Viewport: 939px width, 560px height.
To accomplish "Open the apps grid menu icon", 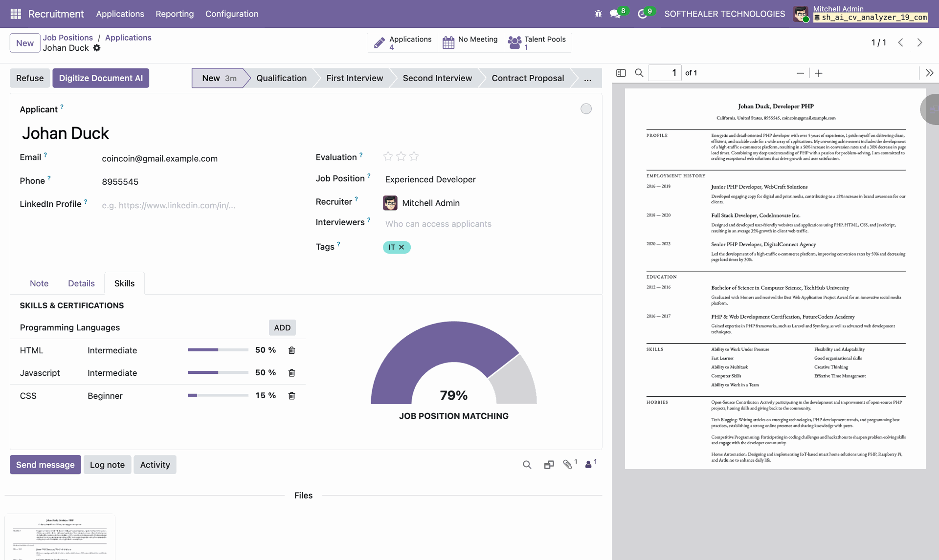I will 16,14.
